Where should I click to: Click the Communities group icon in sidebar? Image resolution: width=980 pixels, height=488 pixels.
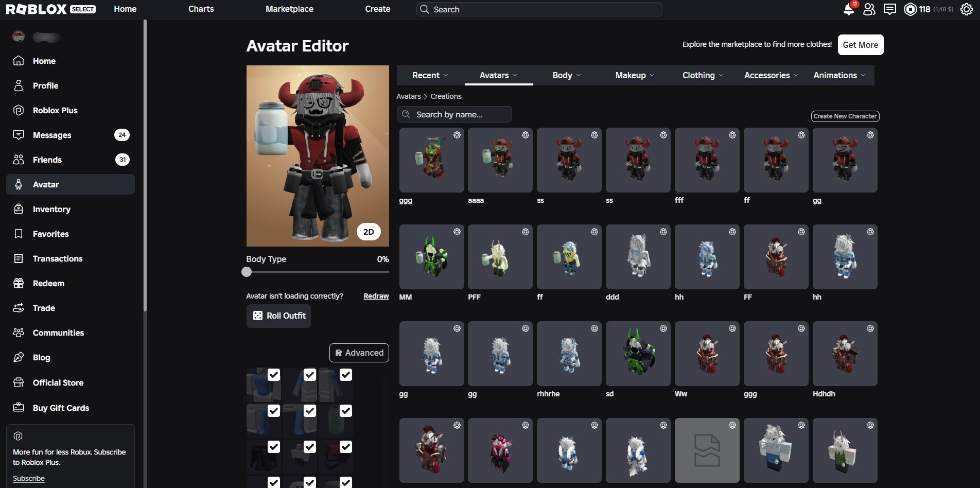click(19, 333)
